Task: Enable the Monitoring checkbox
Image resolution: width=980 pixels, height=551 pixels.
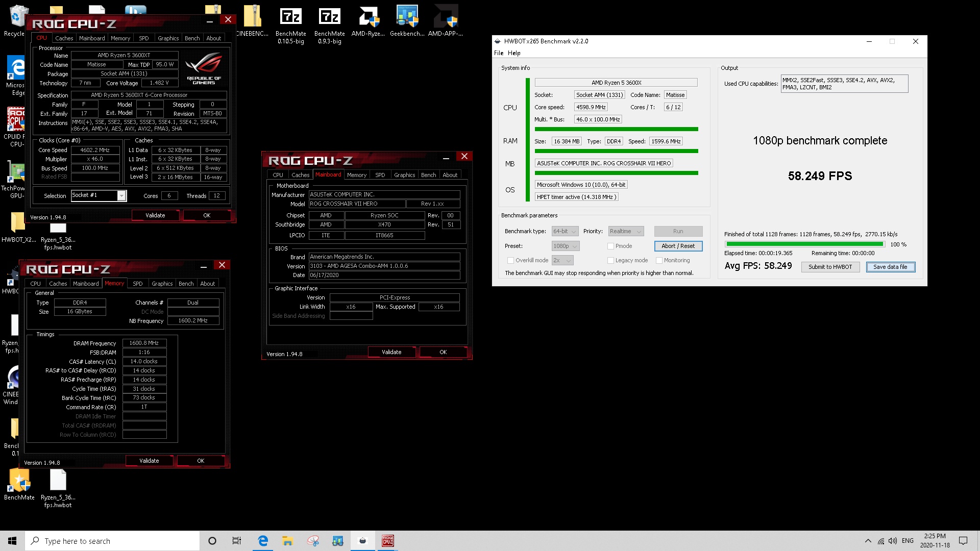Action: point(659,260)
